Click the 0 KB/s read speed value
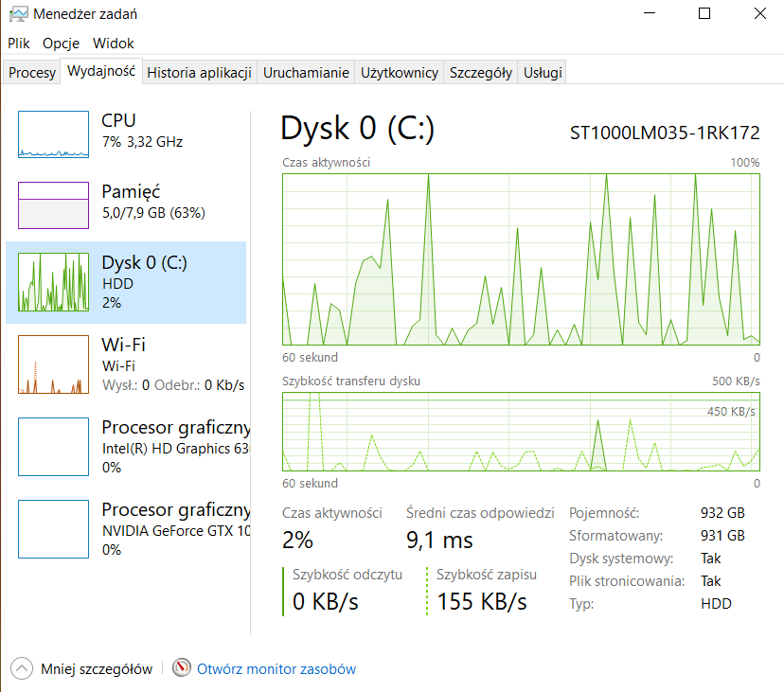This screenshot has height=692, width=784. [326, 601]
